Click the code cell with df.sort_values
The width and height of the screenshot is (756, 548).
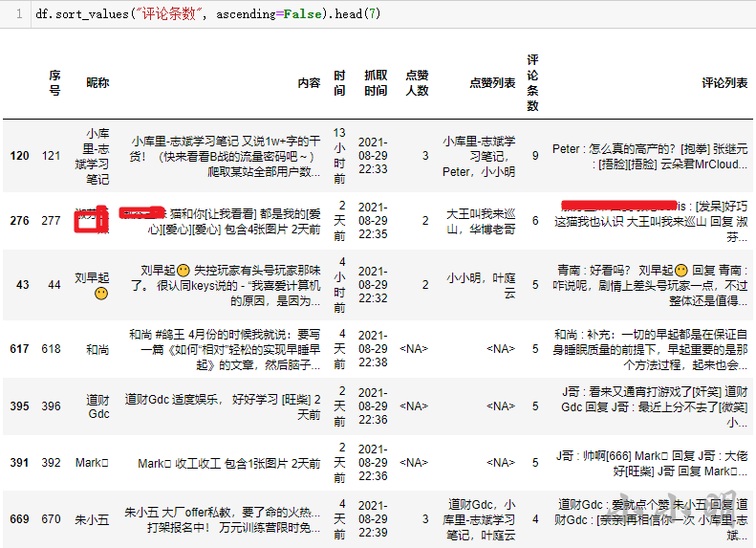click(394, 14)
